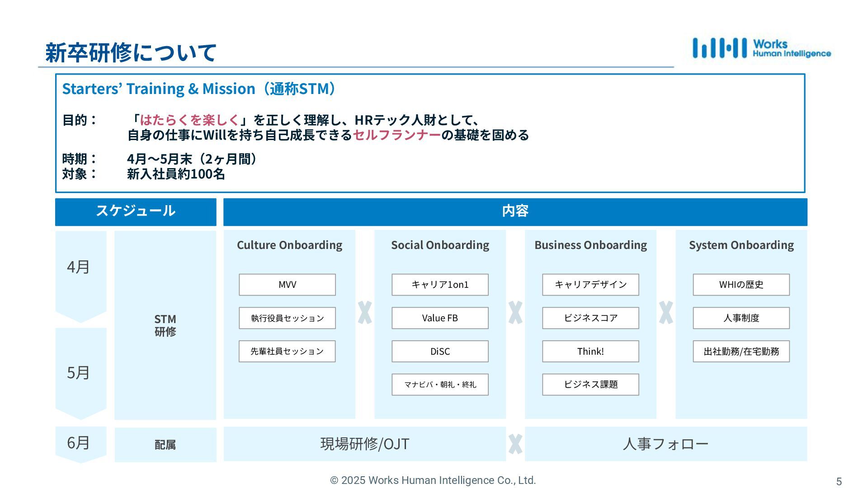Click the 6月 arrow shape
Image resolution: width=868 pixels, height=488 pixels.
click(80, 443)
